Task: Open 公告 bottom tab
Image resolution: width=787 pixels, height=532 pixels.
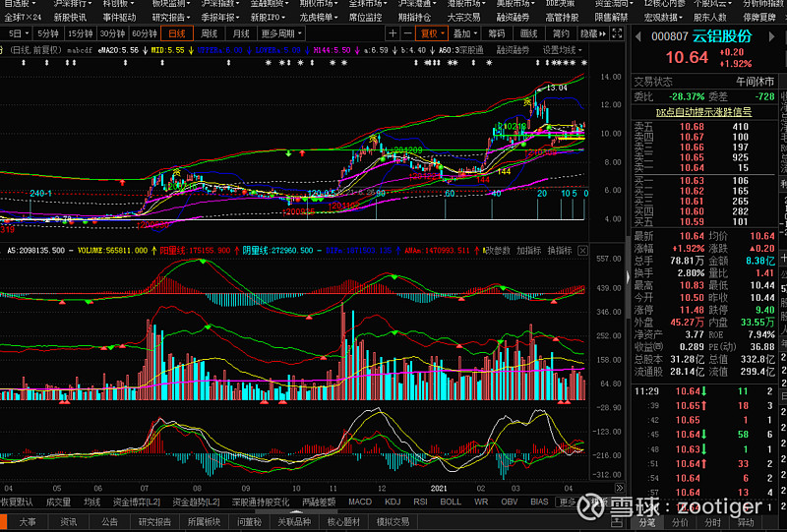Action: (110, 522)
